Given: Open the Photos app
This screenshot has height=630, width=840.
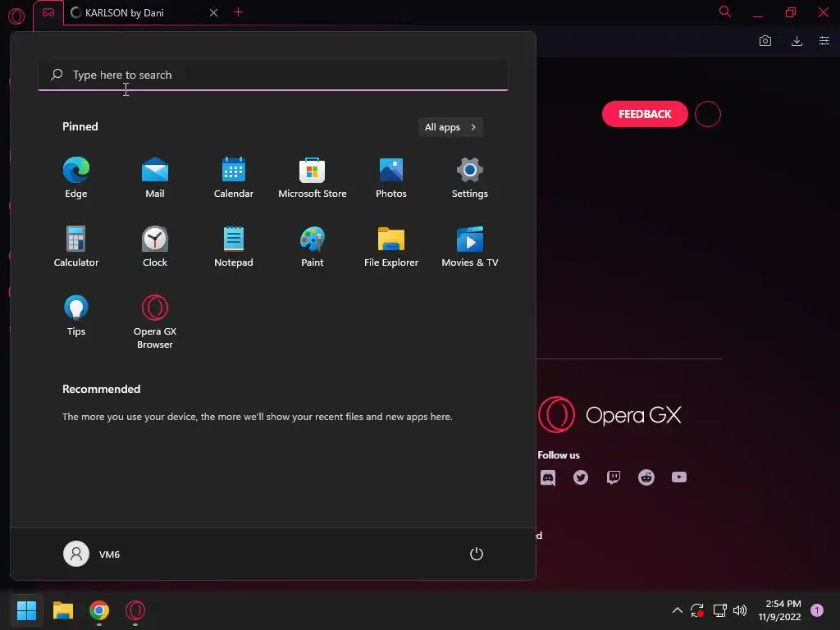Looking at the screenshot, I should (x=391, y=177).
